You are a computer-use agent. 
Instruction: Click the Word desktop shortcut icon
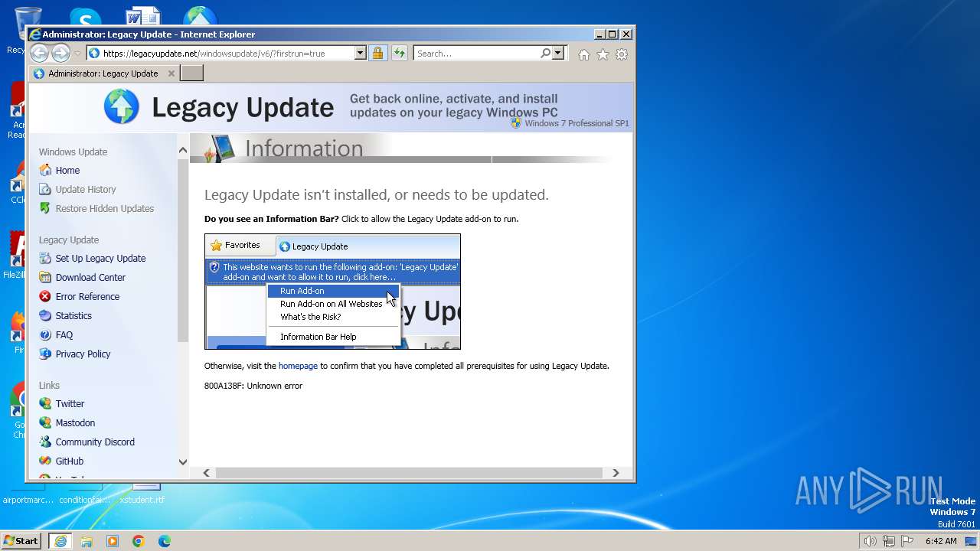coord(142,17)
